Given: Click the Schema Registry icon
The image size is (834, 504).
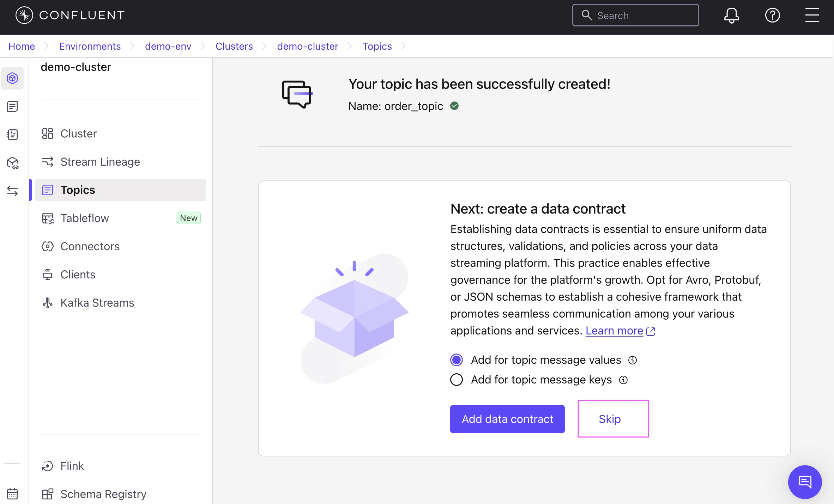Looking at the screenshot, I should (48, 494).
